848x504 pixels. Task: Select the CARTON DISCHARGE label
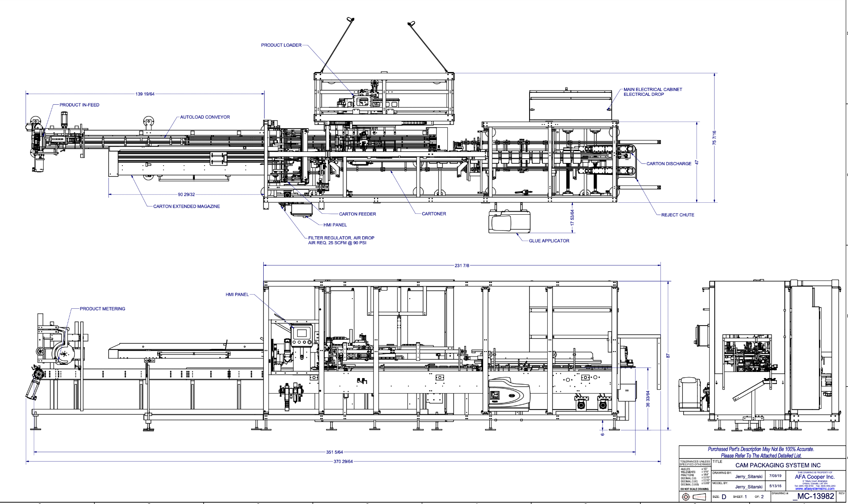(669, 163)
